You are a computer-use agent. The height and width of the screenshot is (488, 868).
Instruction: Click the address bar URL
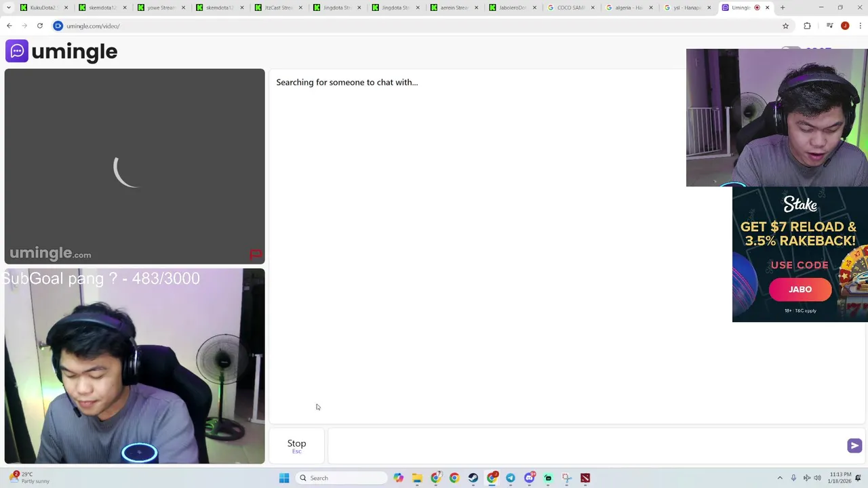pos(93,26)
